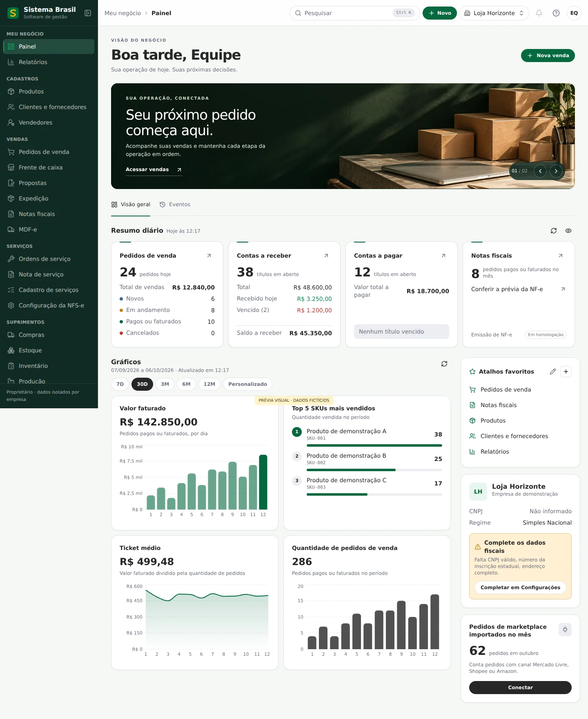Edit Atalhos favoritos with pencil icon
588x719 pixels.
pos(553,372)
